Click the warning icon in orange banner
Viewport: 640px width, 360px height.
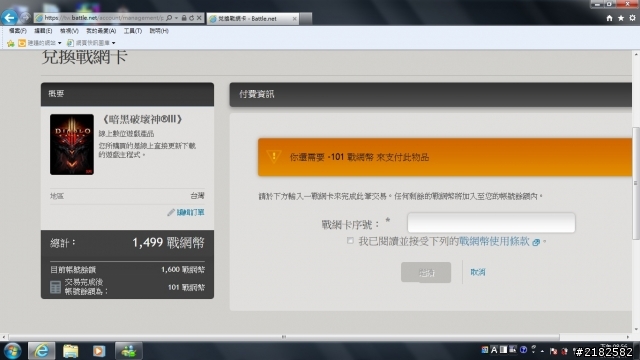(273, 157)
